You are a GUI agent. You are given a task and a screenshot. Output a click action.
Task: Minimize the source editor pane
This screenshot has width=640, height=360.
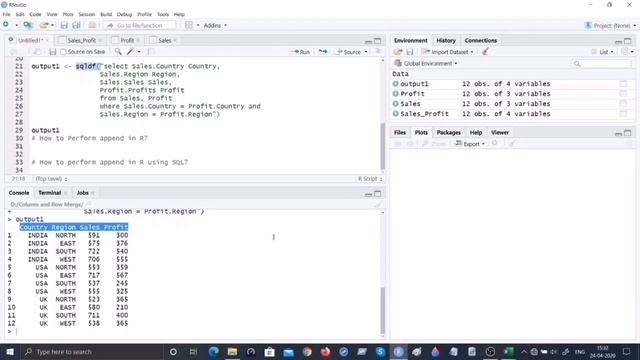[x=368, y=41]
